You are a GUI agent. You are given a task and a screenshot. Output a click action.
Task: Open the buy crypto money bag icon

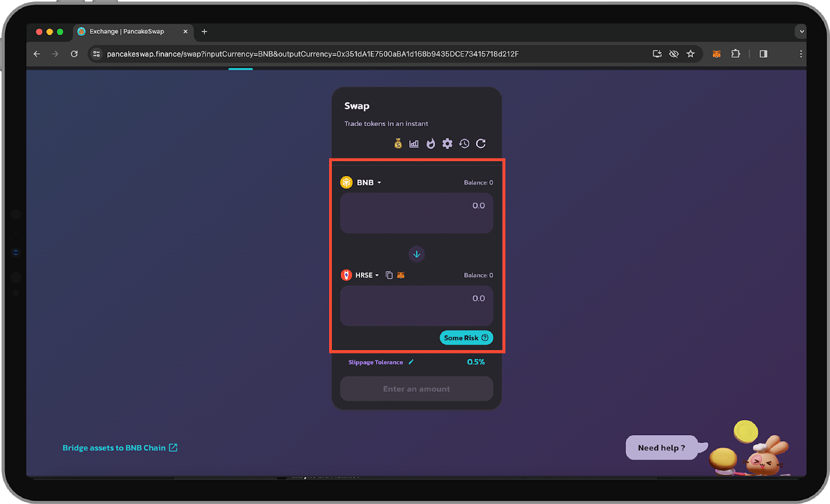(x=398, y=144)
